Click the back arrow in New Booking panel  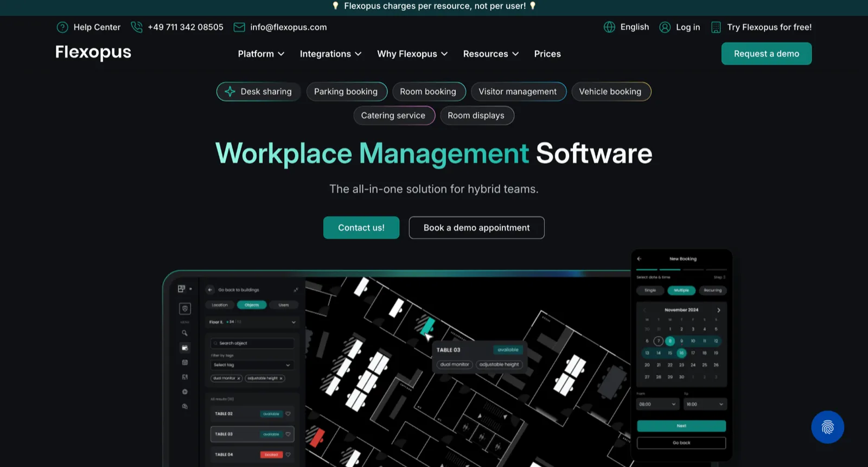[x=639, y=259]
